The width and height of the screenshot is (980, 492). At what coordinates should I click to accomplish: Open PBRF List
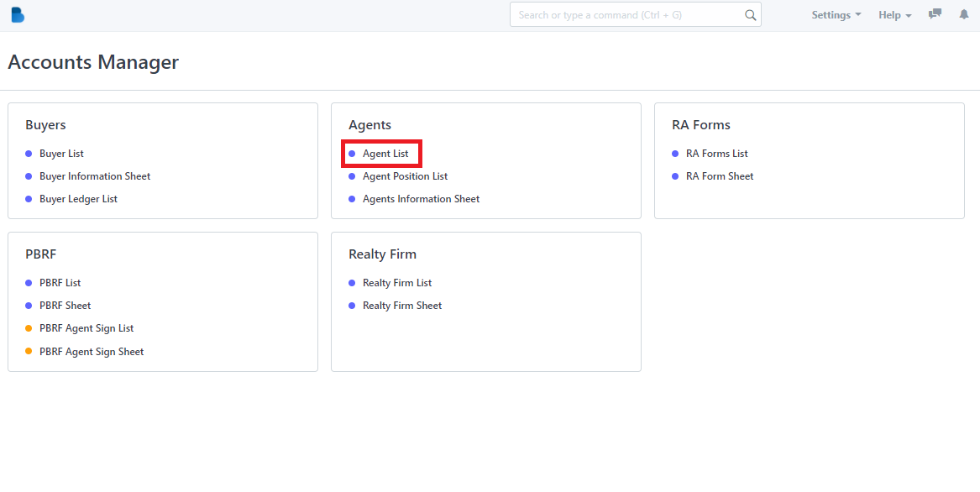click(x=60, y=283)
